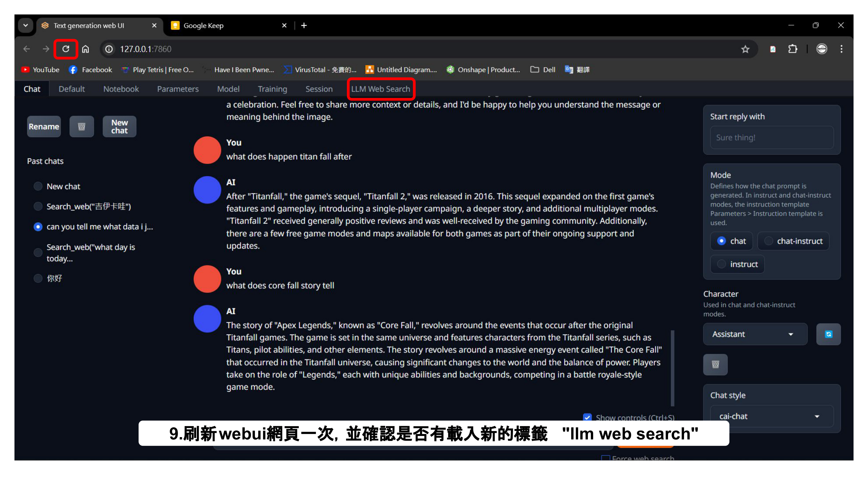Choose the chat mode radio option
The width and height of the screenshot is (868, 488).
pos(731,241)
